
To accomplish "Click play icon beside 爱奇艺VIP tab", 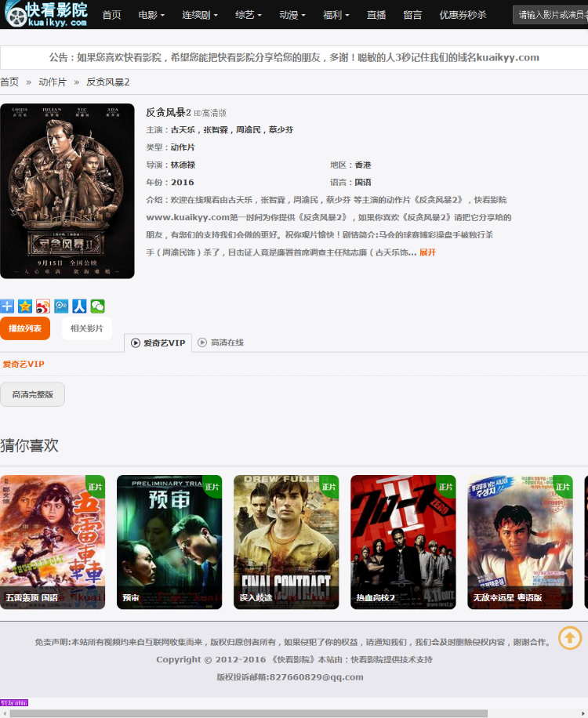I will pyautogui.click(x=136, y=343).
